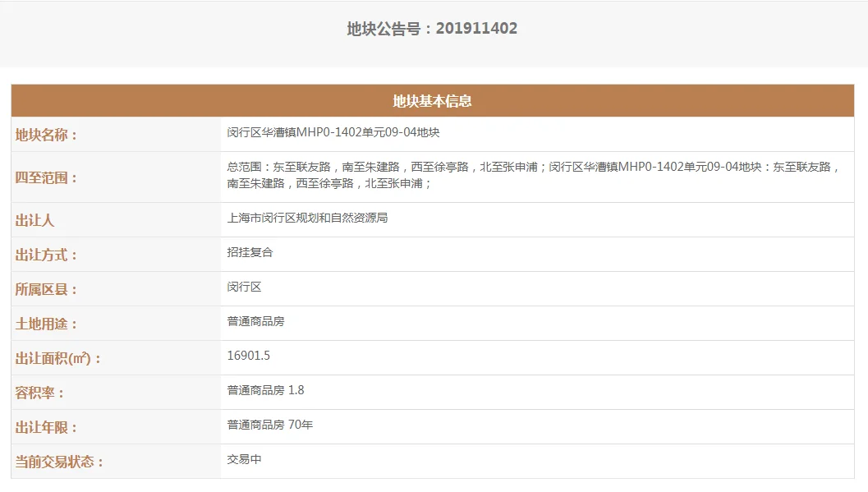
Task: Click the 出让年限 row label
Action: [x=46, y=427]
